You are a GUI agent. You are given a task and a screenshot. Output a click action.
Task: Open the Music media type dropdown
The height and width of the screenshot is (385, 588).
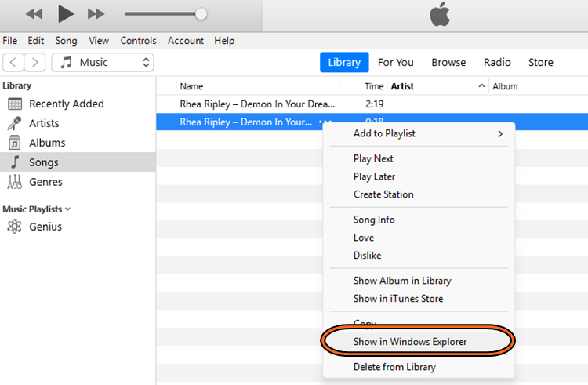103,62
